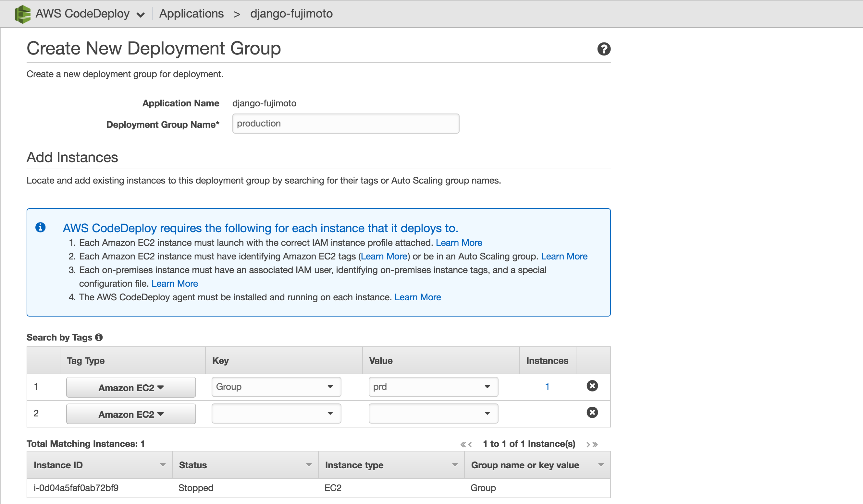Remove tag row 2 with X icon
The image size is (863, 504).
[x=592, y=413]
